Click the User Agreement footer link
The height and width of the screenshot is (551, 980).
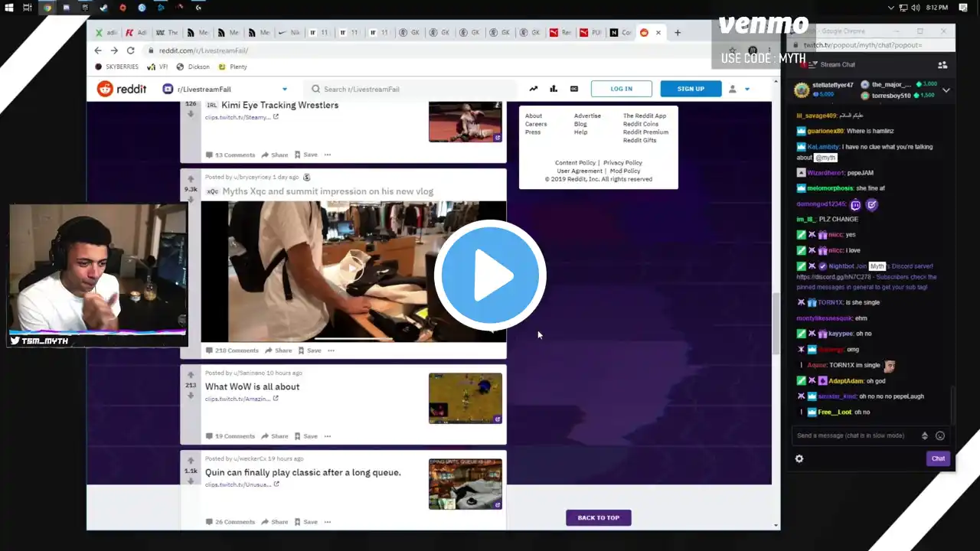(x=579, y=171)
